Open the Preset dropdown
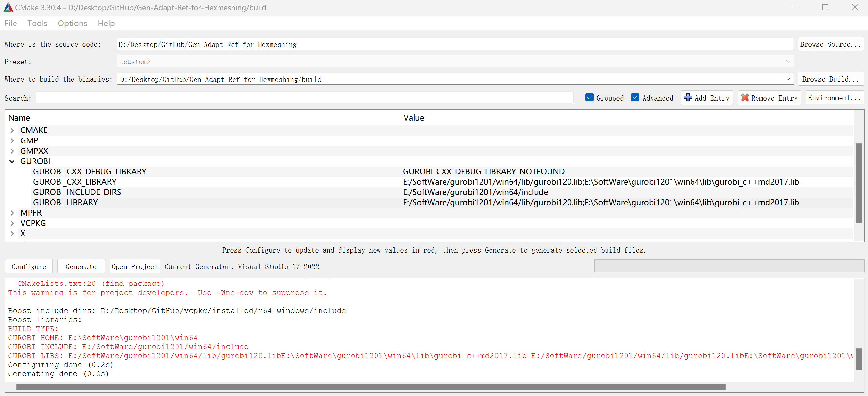The height and width of the screenshot is (396, 868). pyautogui.click(x=788, y=62)
